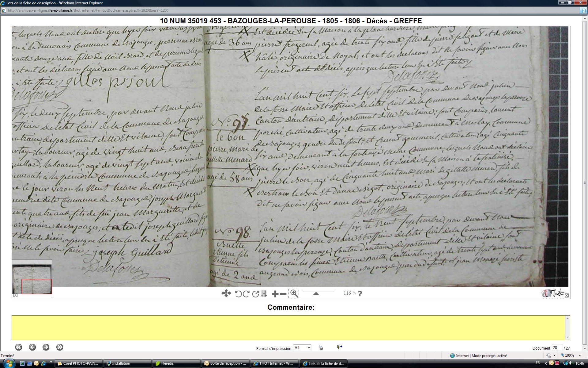Zoom in with the plus icon
The width and height of the screenshot is (588, 368).
click(x=275, y=294)
